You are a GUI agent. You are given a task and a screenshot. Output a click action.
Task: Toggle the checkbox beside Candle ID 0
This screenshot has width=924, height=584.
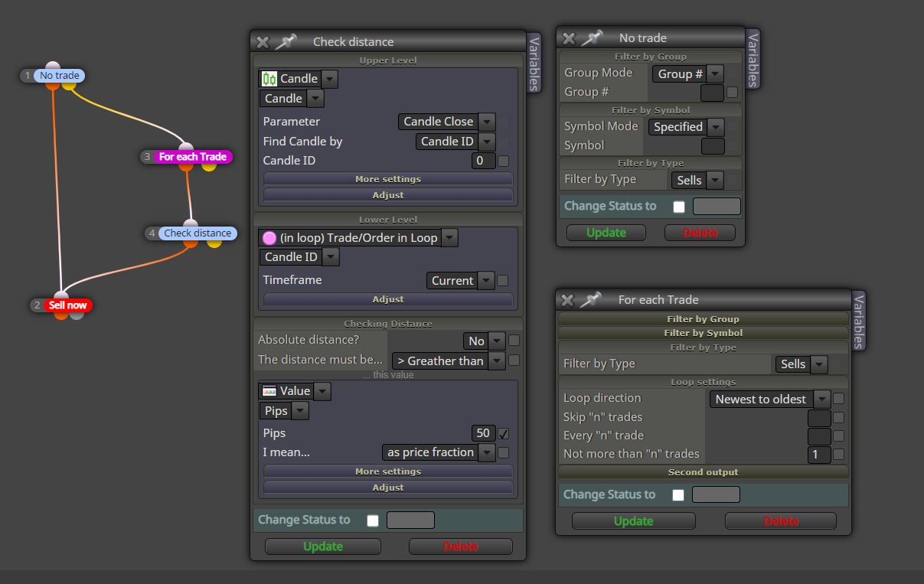coord(504,161)
